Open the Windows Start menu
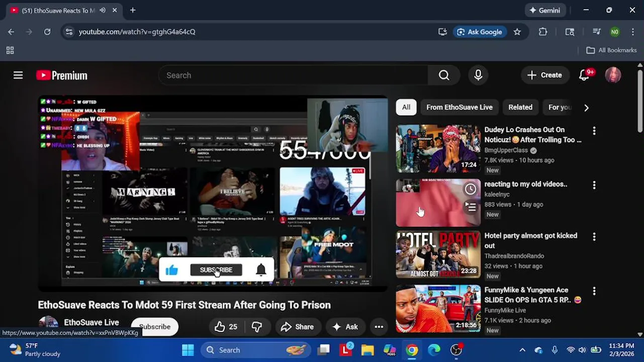 [188, 350]
